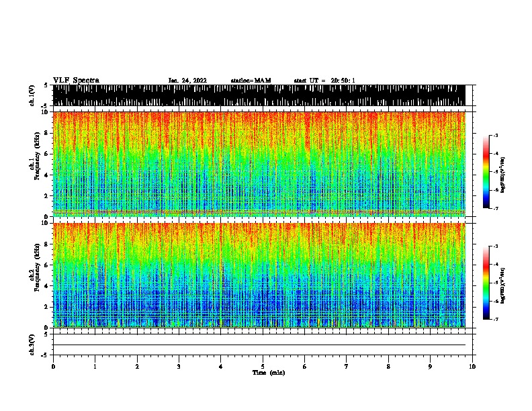532x411 pixels.
Task: Click the "8" tick on ch.1 frequency axis
Action: pos(47,133)
